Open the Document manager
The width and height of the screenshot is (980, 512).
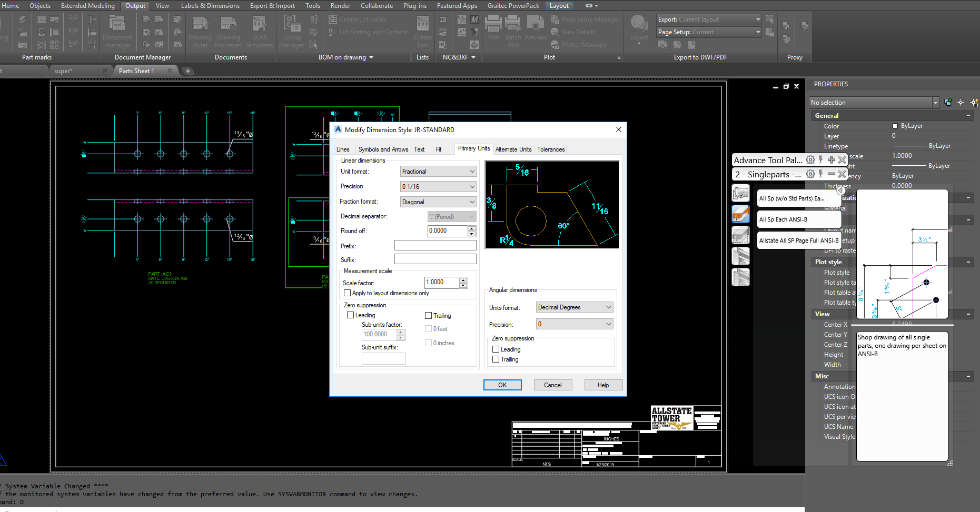point(117,31)
